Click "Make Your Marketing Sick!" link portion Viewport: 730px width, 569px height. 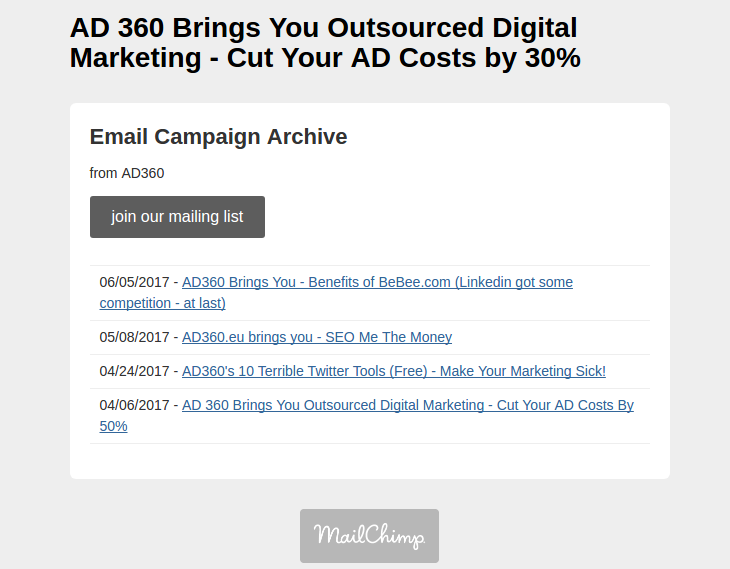pyautogui.click(x=523, y=371)
